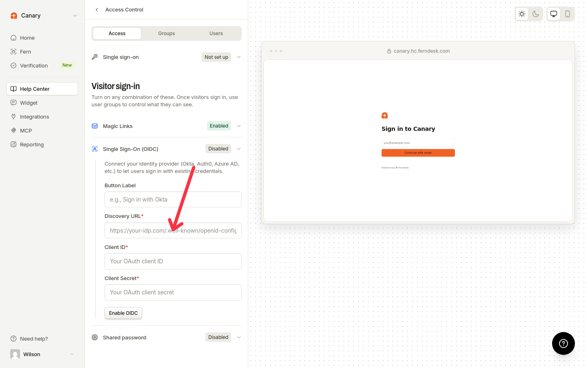This screenshot has height=368, width=588.
Task: Click the Not set up badge
Action: [x=216, y=57]
